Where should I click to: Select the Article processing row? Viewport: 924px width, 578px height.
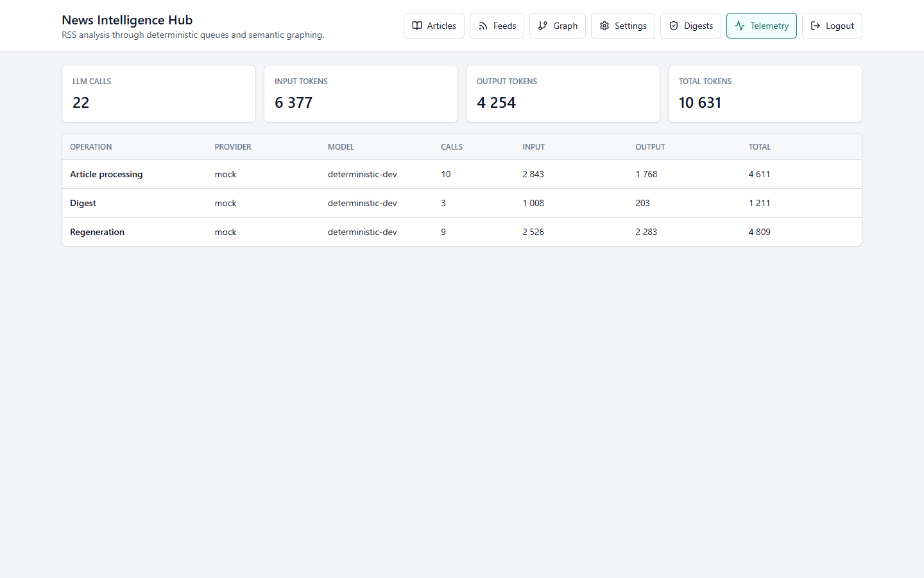[462, 174]
